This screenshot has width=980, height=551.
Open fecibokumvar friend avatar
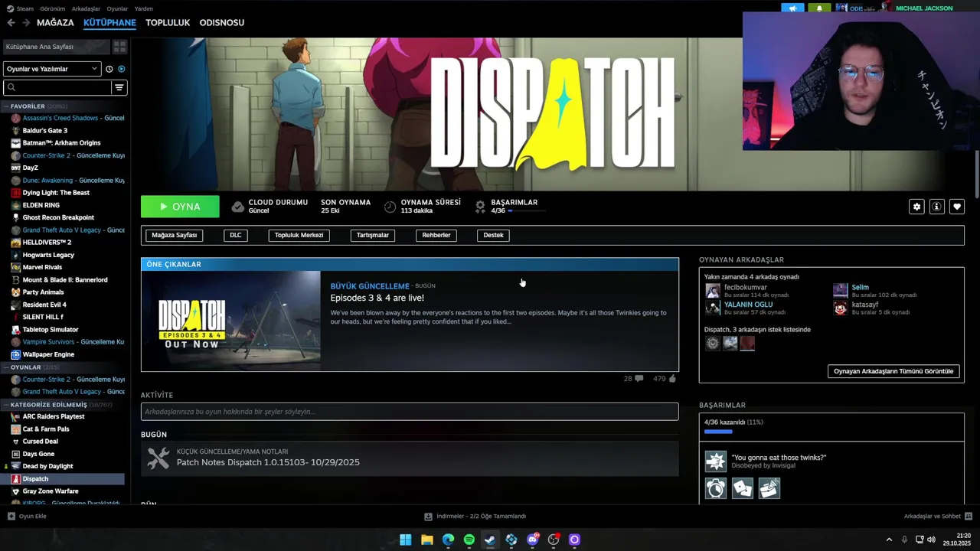tap(713, 290)
